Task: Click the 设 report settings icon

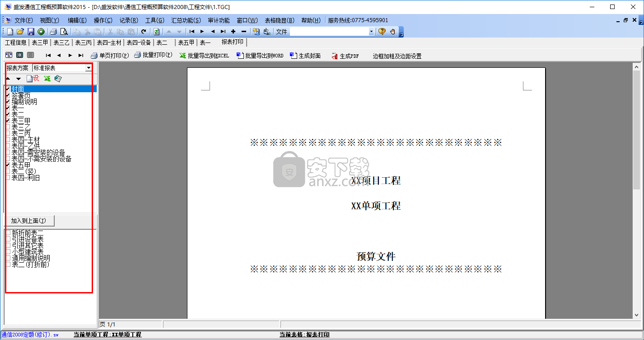Action: (x=33, y=79)
